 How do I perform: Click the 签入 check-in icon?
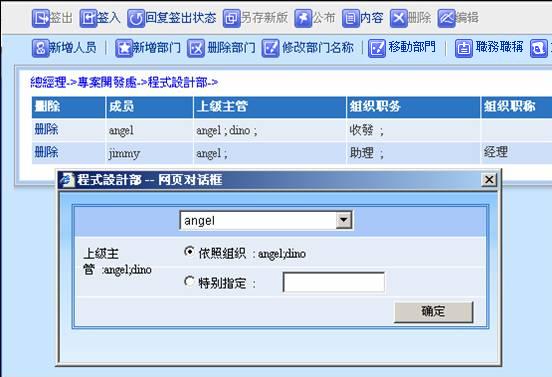88,18
